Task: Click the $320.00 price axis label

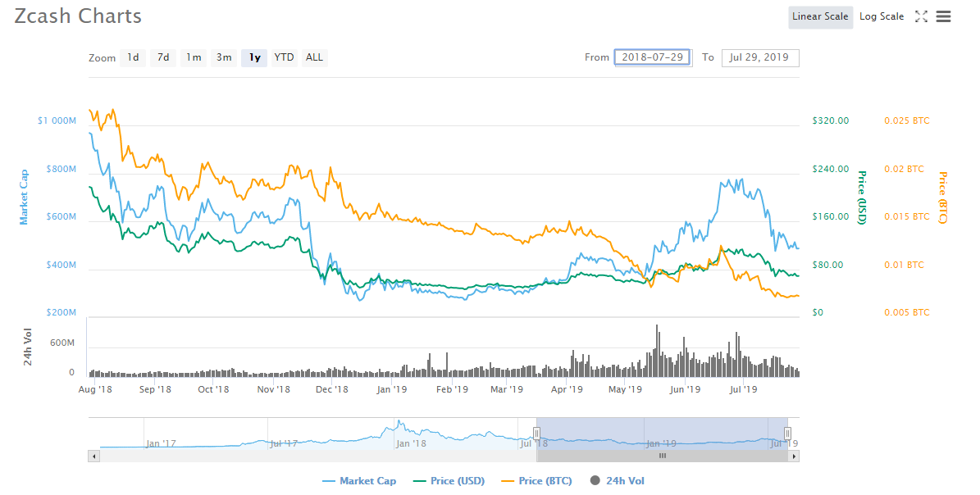Action: (831, 120)
